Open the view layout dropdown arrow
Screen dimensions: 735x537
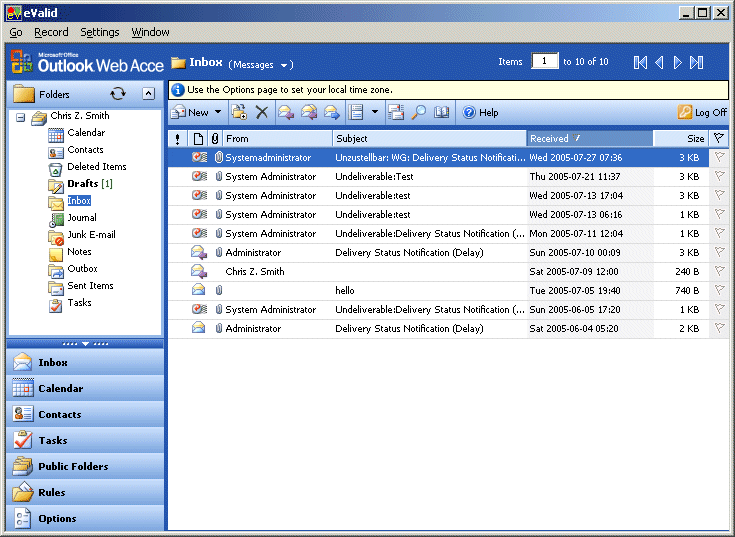tap(375, 112)
